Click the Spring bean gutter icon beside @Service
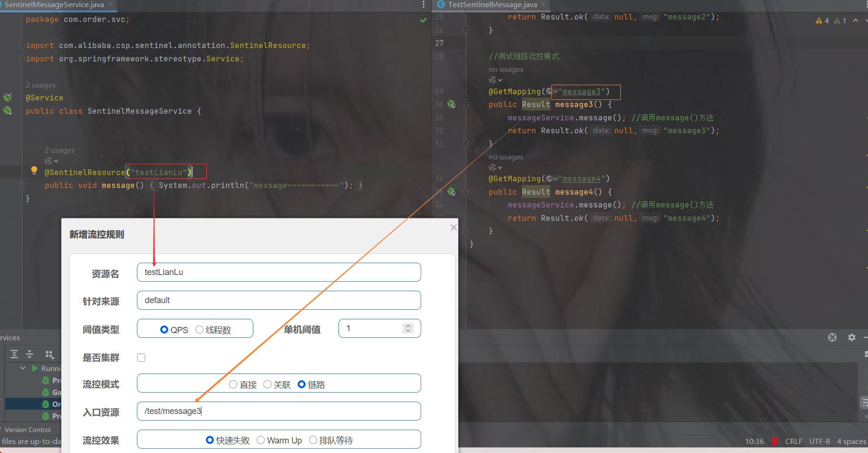The image size is (868, 453). point(8,98)
